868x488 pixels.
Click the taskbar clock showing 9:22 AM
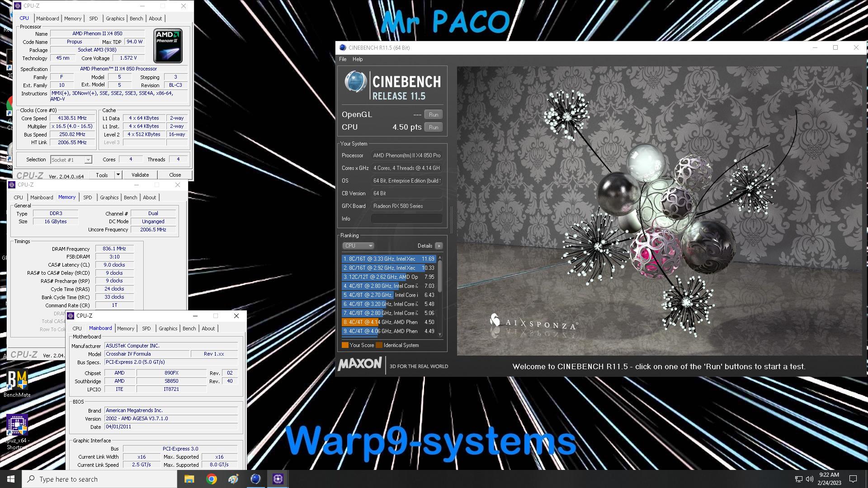point(829,479)
